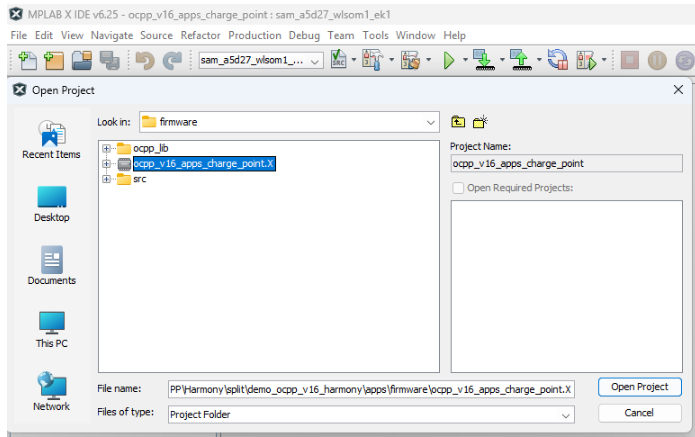Select the ocpp_lib folder

pyautogui.click(x=151, y=148)
